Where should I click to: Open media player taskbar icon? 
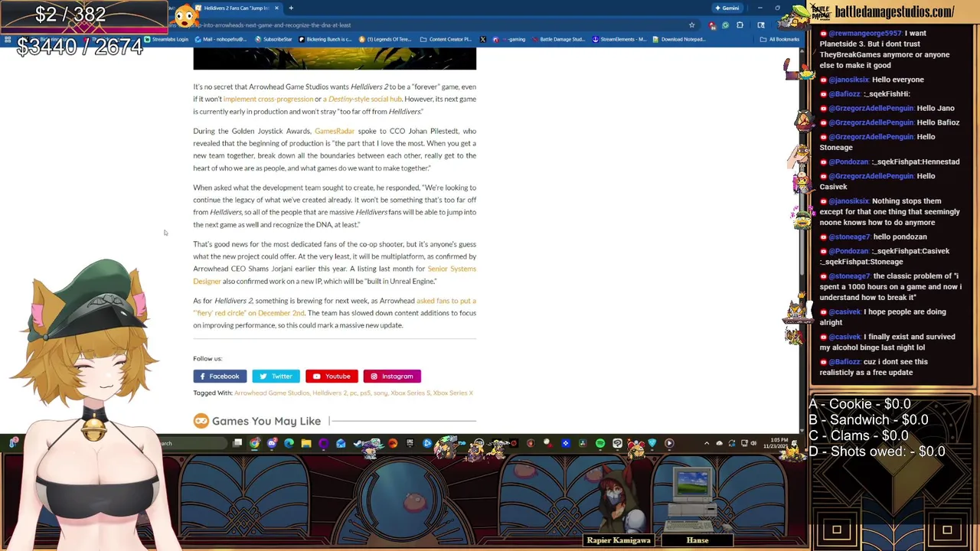coord(668,443)
